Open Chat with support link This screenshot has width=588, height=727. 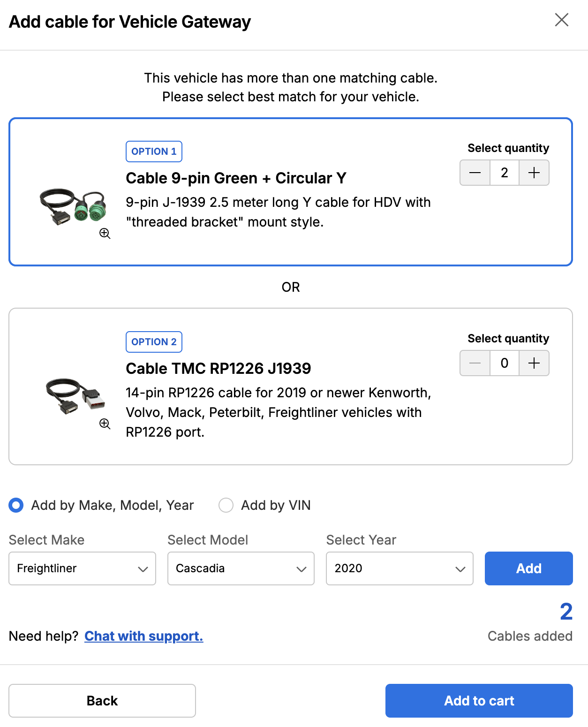coord(143,636)
